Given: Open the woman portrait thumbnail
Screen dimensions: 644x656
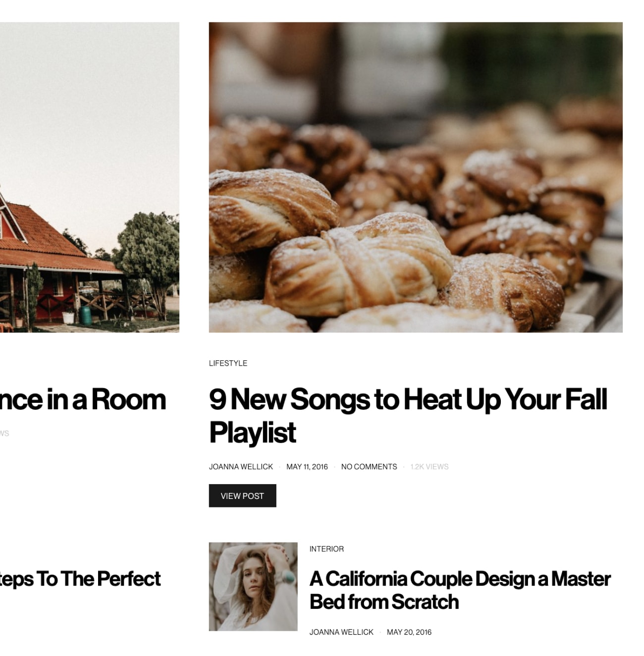Looking at the screenshot, I should pyautogui.click(x=253, y=587).
